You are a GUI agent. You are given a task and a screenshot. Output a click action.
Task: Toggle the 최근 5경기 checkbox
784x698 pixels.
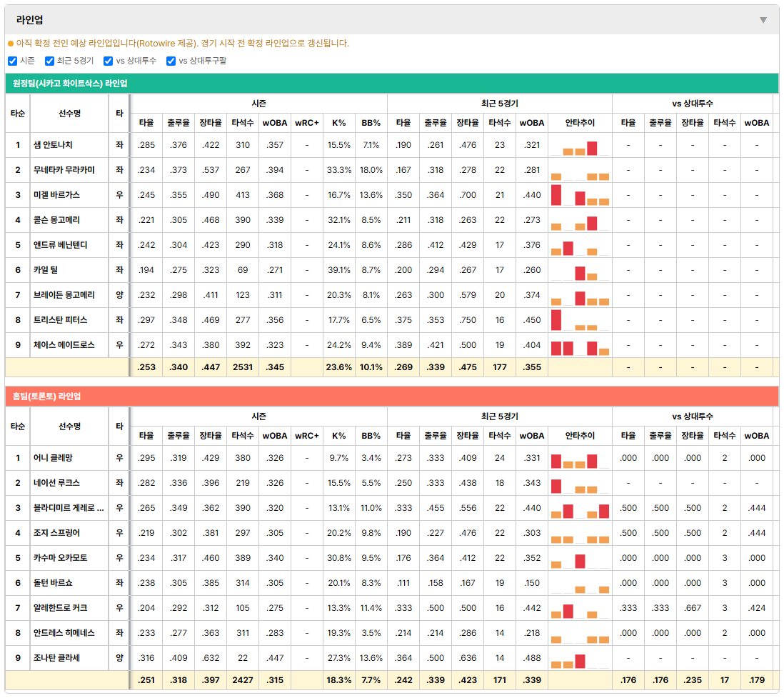click(49, 61)
